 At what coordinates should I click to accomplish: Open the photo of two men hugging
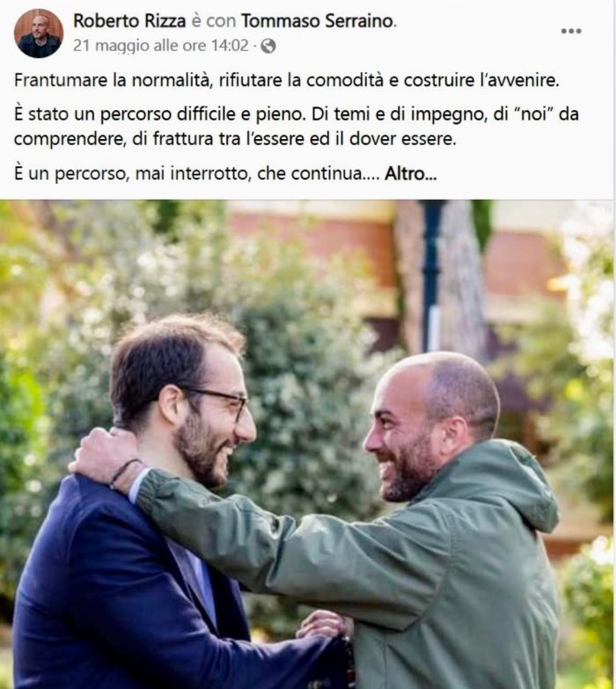tap(308, 444)
